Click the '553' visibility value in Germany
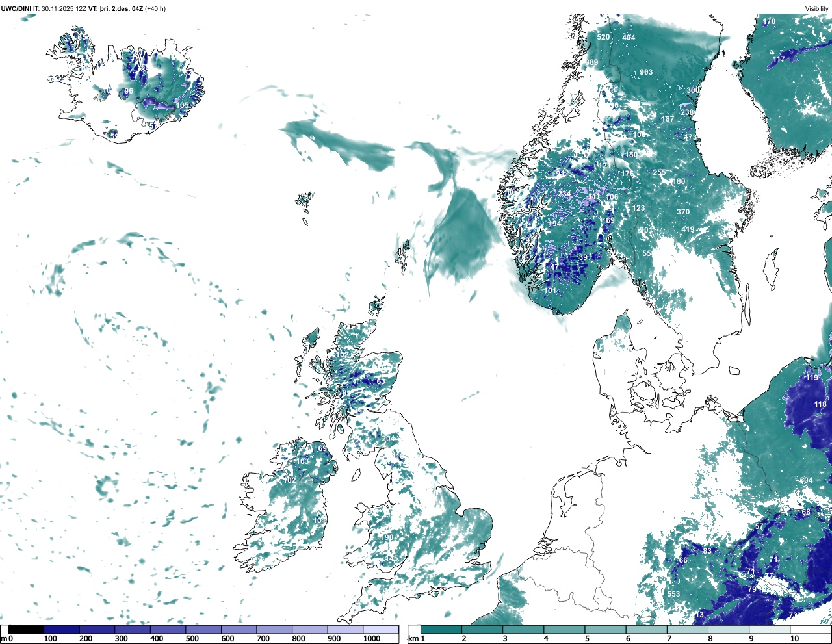 coord(673,595)
